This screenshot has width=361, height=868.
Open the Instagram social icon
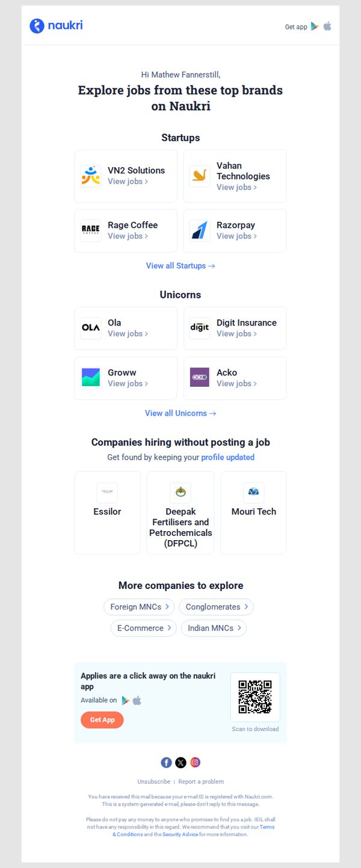pos(195,762)
